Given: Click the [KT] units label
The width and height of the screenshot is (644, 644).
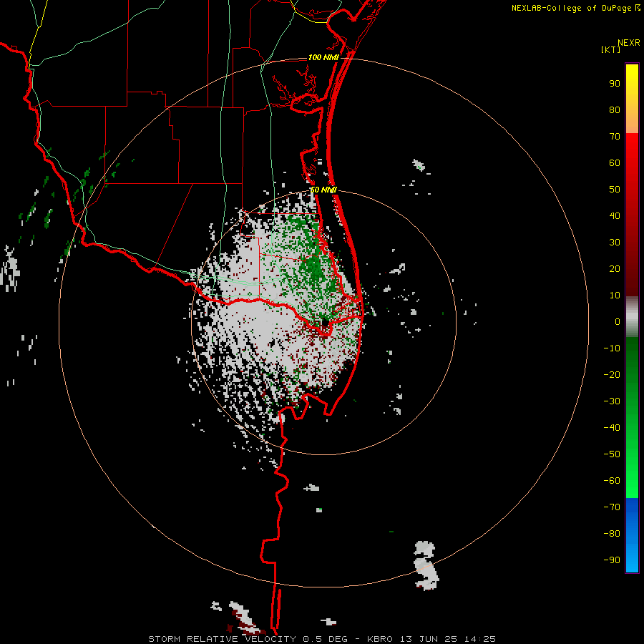Looking at the screenshot, I should pyautogui.click(x=610, y=49).
